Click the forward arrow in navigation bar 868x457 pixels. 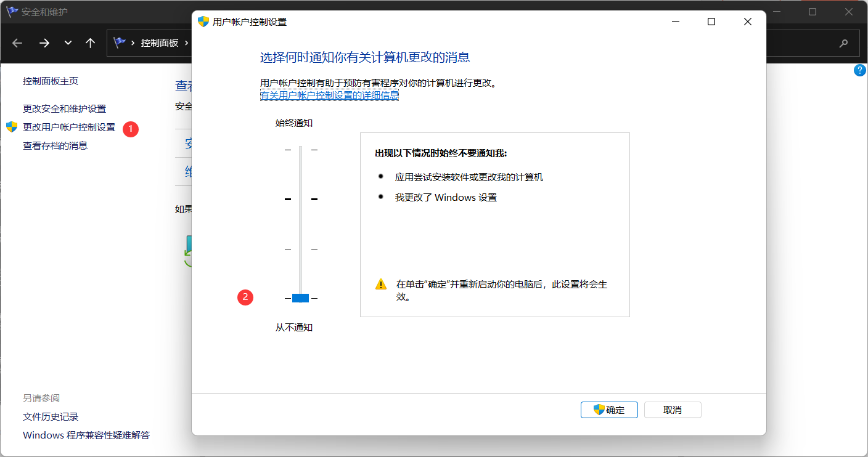pyautogui.click(x=44, y=43)
